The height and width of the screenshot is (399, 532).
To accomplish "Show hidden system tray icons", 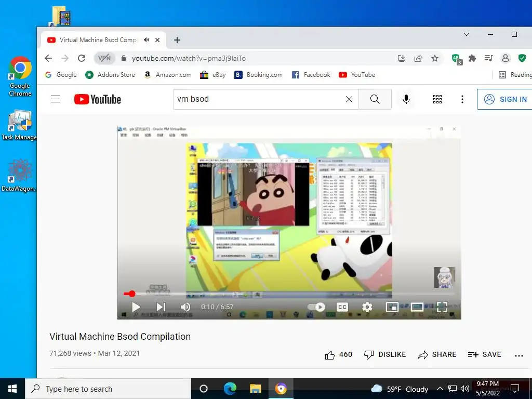I will coord(440,389).
